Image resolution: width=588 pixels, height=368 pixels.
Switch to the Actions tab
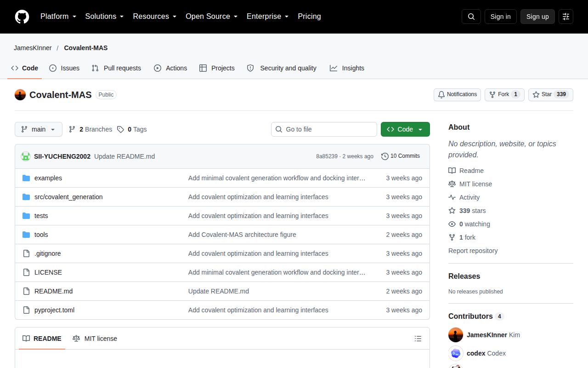[x=170, y=68]
